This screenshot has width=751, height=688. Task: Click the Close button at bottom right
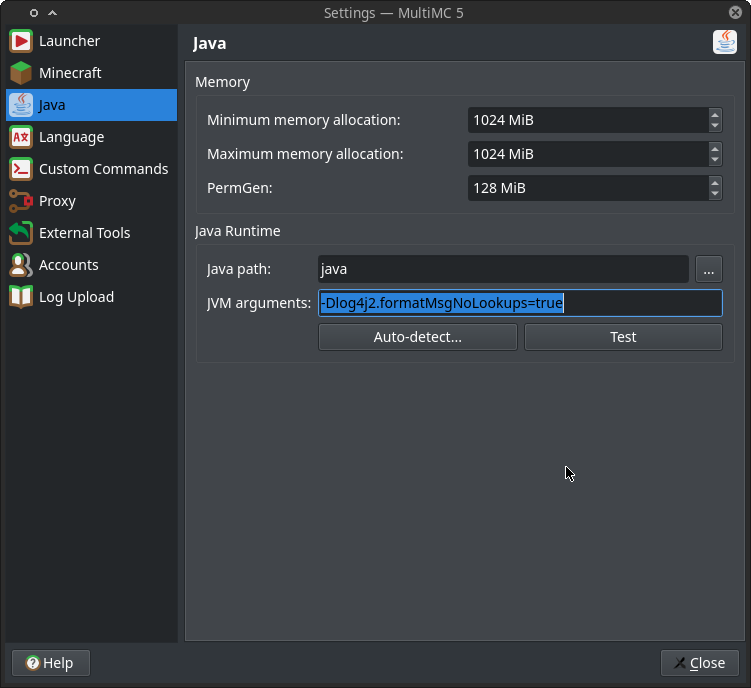[x=700, y=663]
